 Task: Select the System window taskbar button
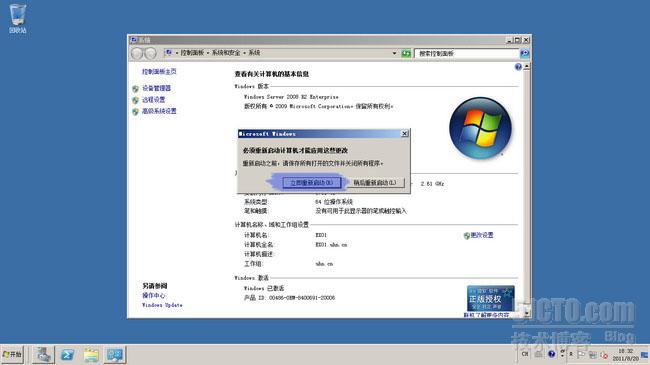(x=115, y=355)
